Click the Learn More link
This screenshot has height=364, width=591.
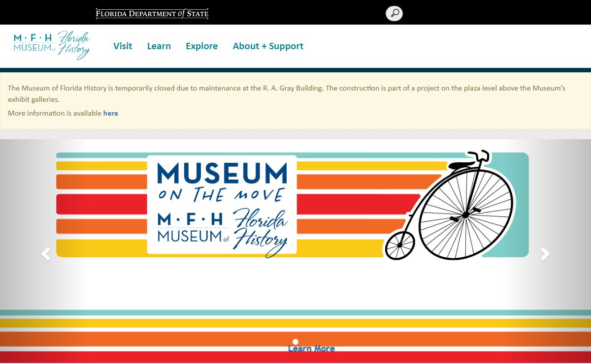(311, 349)
